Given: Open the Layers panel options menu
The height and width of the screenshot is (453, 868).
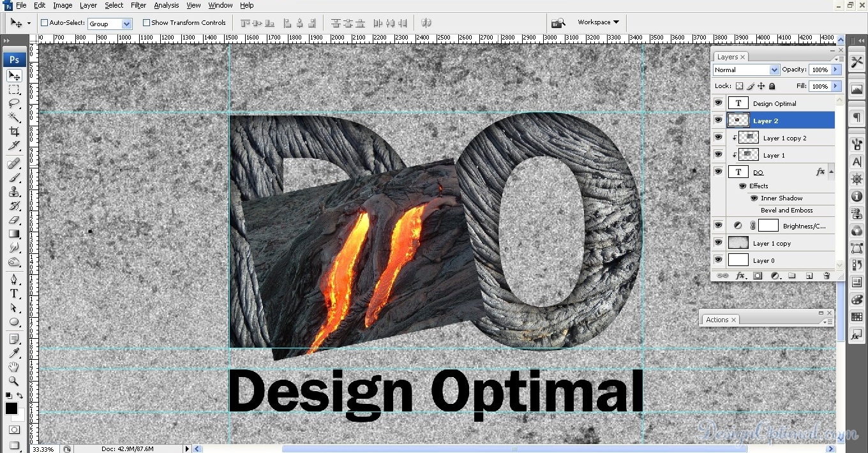Looking at the screenshot, I should 839,58.
